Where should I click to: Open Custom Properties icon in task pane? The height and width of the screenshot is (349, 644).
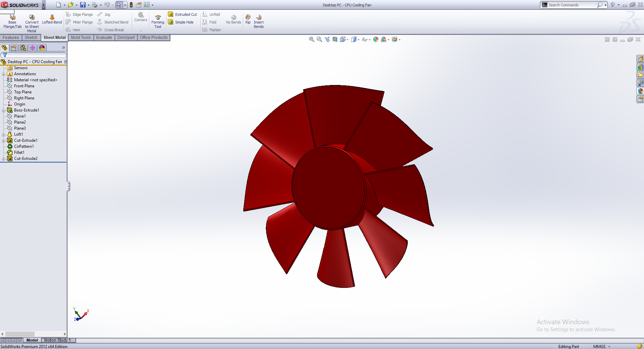click(640, 99)
